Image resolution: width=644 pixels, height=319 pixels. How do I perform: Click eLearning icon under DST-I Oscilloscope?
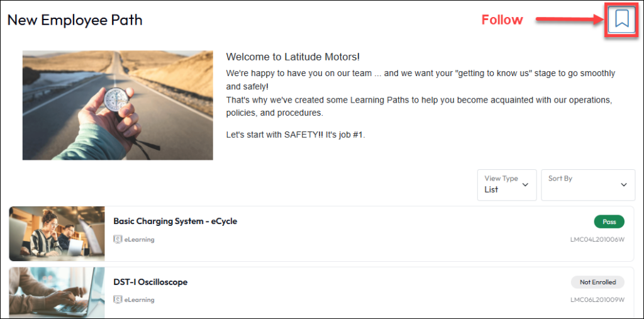click(118, 299)
